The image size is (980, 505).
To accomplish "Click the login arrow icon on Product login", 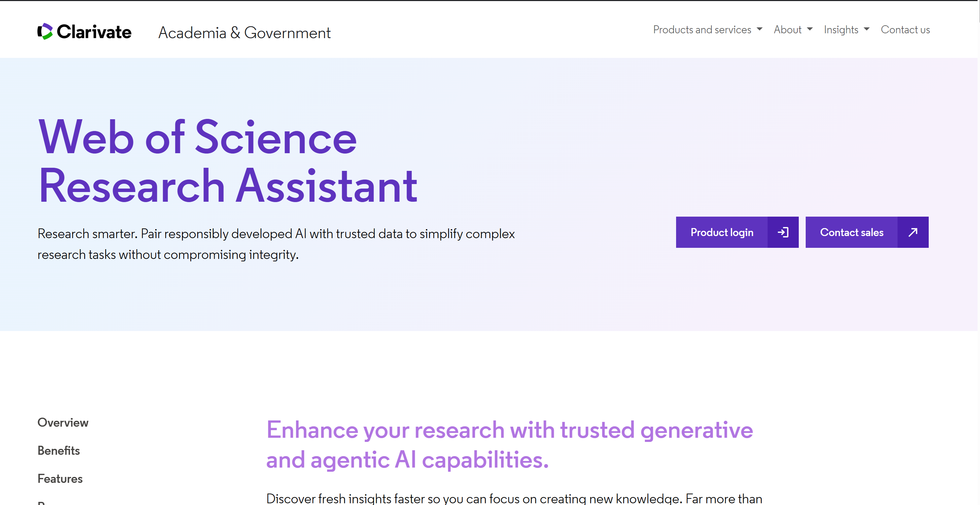I will tap(782, 232).
